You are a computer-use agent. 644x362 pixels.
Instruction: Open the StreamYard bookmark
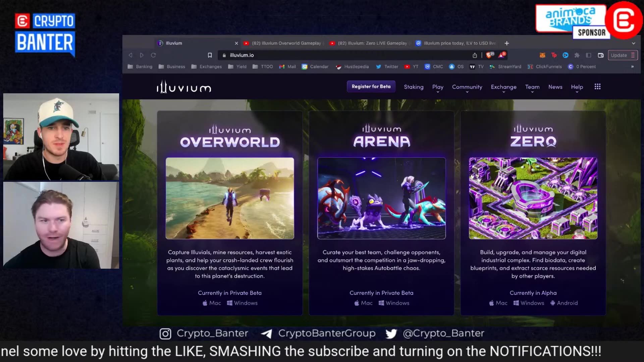click(x=505, y=67)
